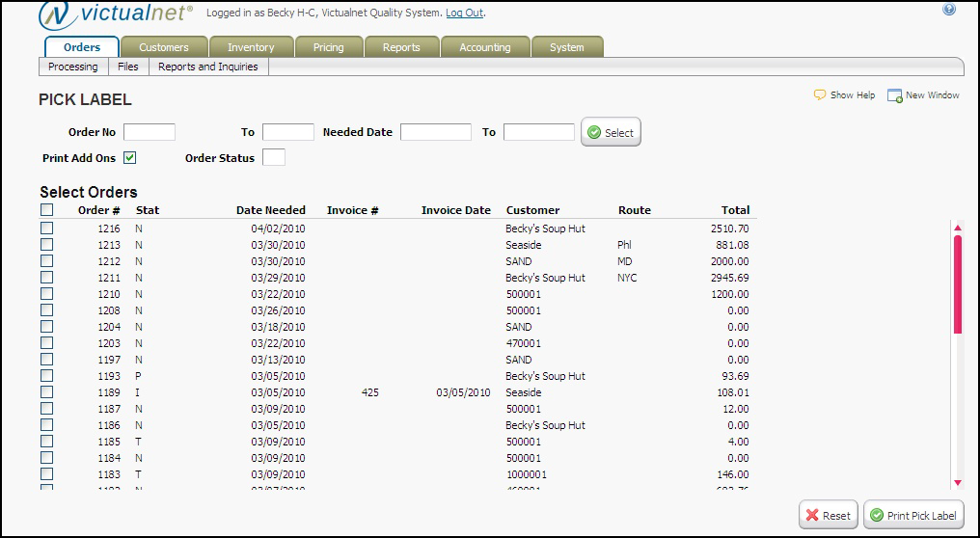Click the total 2945.69

pos(730,278)
